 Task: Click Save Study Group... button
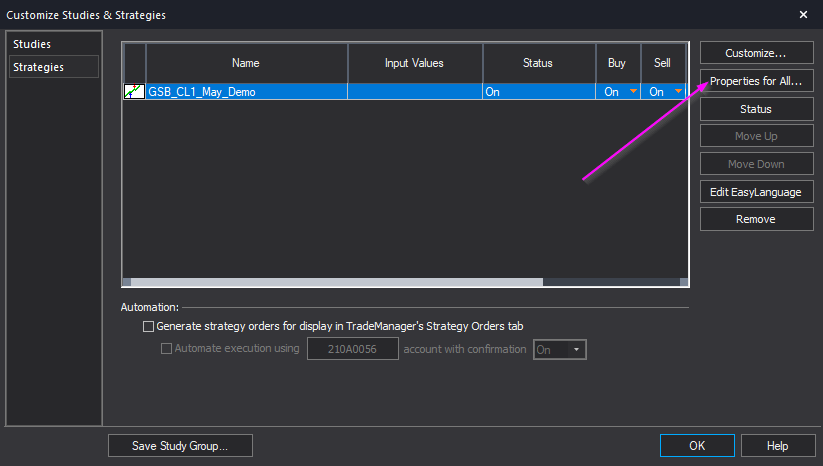[180, 445]
